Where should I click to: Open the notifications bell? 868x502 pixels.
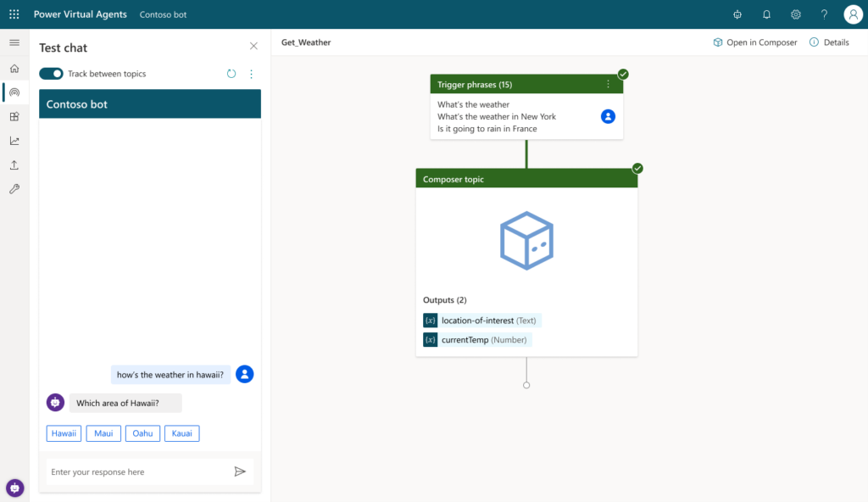click(x=765, y=14)
